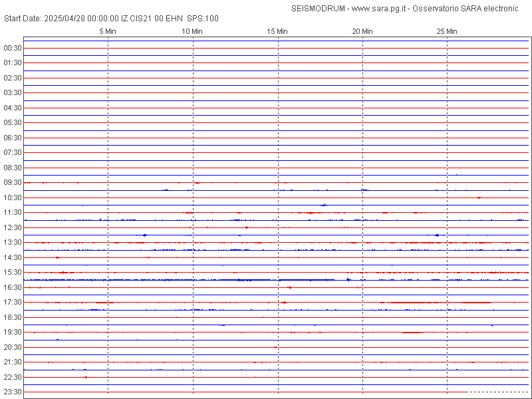Click the 09:30 time label
The width and height of the screenshot is (532, 399).
pyautogui.click(x=13, y=182)
